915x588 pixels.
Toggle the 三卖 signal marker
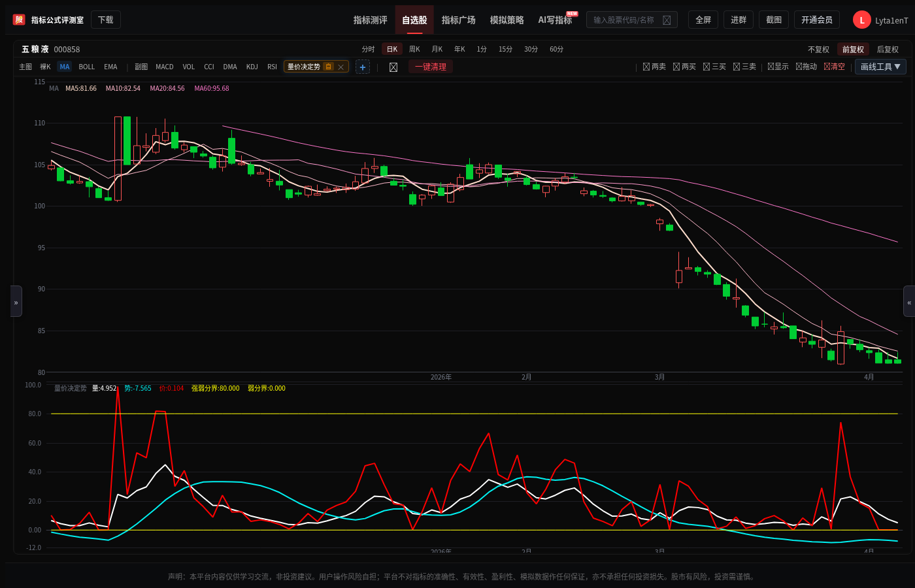pos(744,67)
